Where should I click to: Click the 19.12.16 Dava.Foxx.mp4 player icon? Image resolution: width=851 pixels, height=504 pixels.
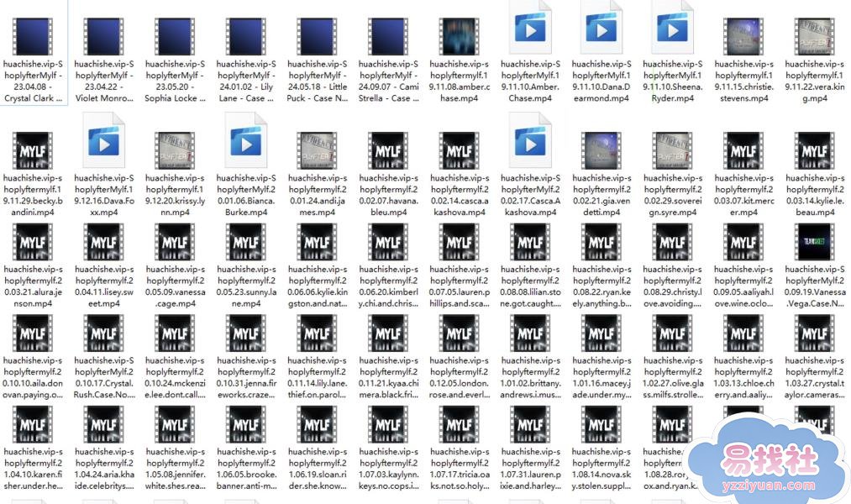click(103, 140)
